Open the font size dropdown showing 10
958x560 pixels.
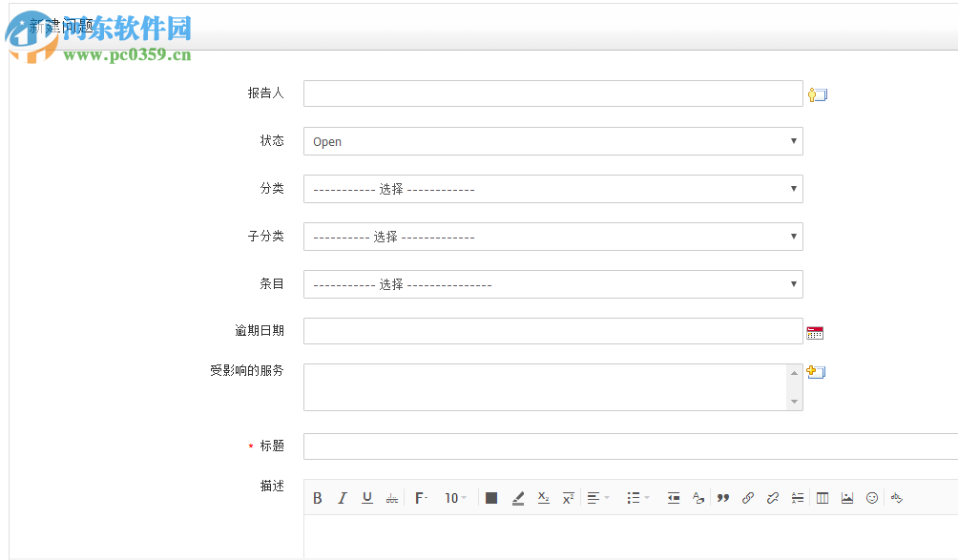(455, 497)
